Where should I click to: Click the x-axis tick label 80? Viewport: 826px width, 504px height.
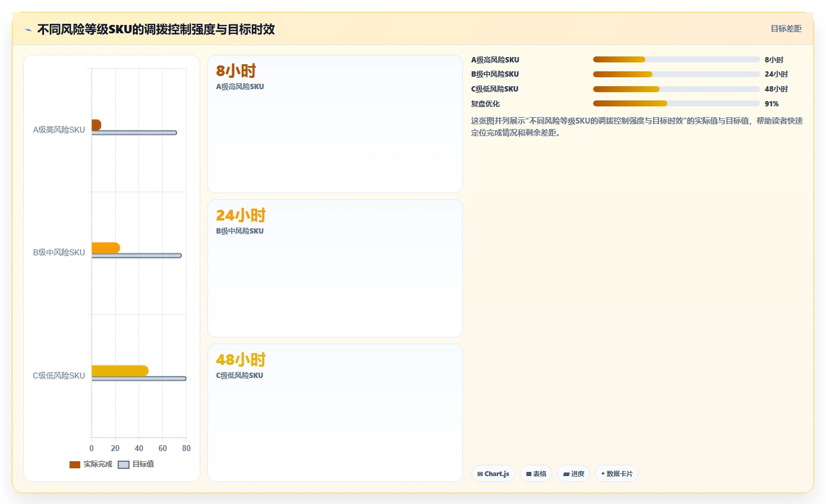click(x=187, y=449)
